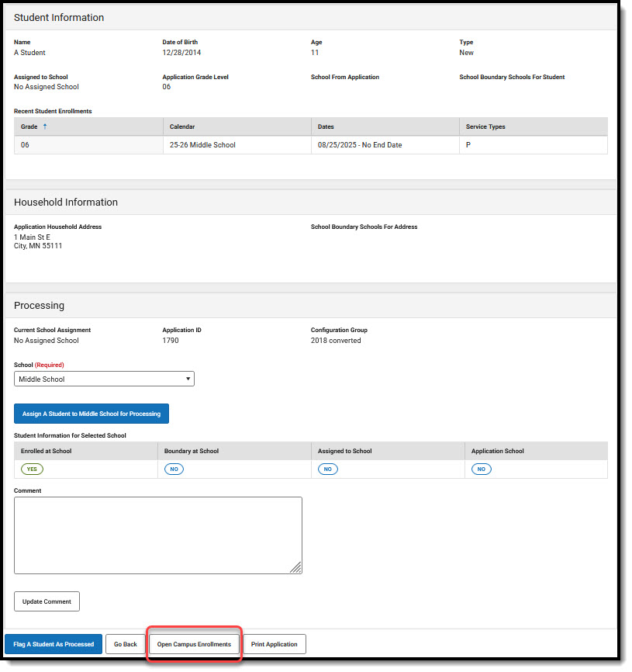Assign A Student to Middle School for Processing
This screenshot has height=672, width=632.
(x=91, y=414)
